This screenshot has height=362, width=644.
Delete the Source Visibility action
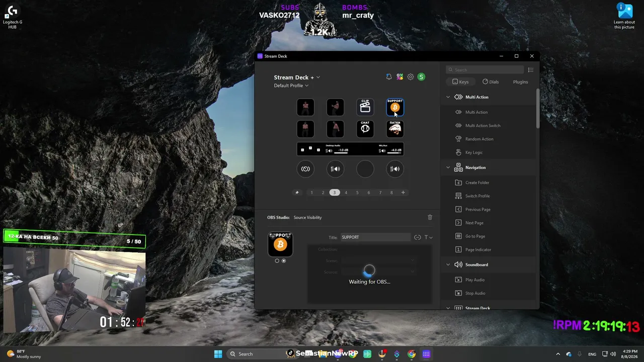(x=430, y=217)
